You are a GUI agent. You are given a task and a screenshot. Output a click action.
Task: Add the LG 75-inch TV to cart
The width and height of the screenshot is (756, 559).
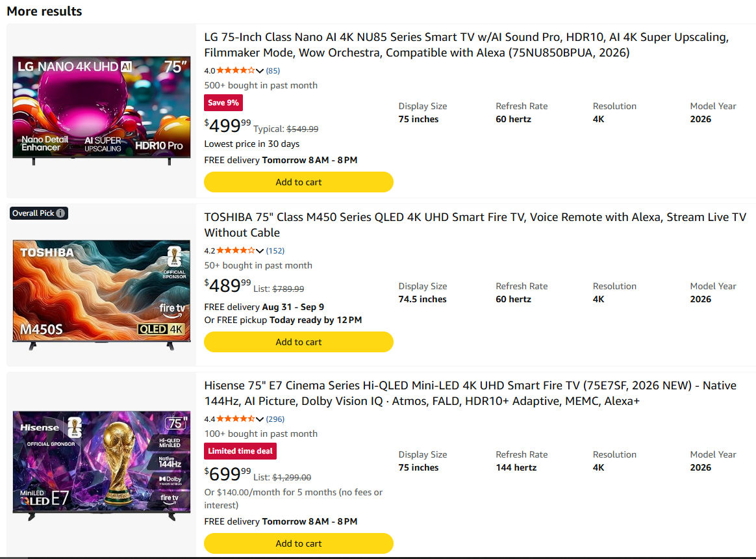[299, 182]
